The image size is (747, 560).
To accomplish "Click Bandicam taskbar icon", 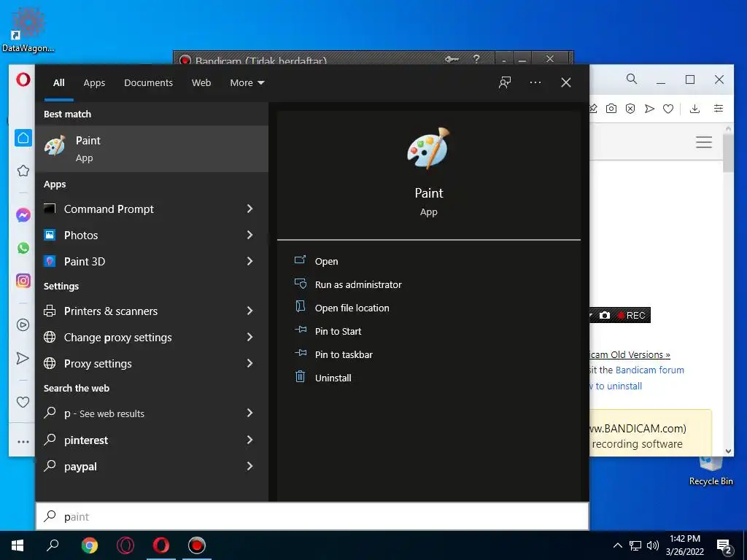I will point(196,545).
